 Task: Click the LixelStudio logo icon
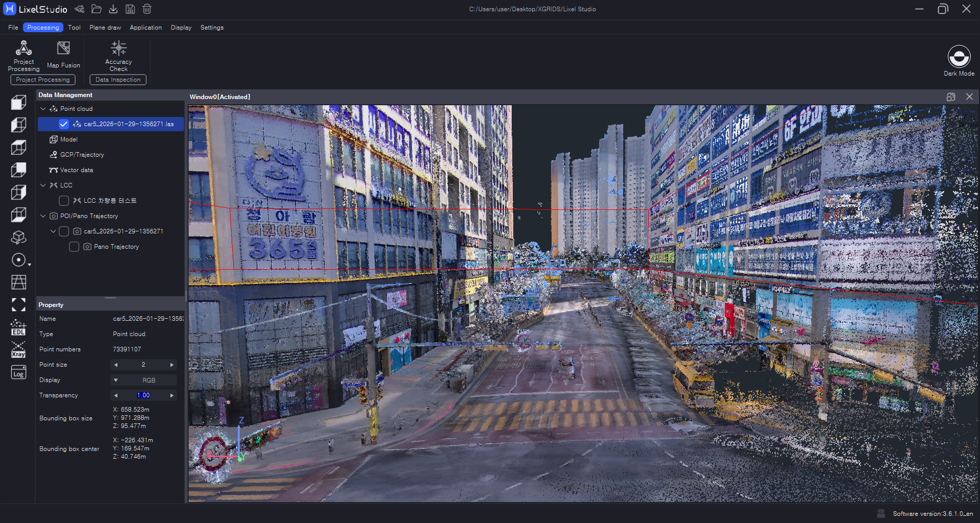tap(10, 9)
